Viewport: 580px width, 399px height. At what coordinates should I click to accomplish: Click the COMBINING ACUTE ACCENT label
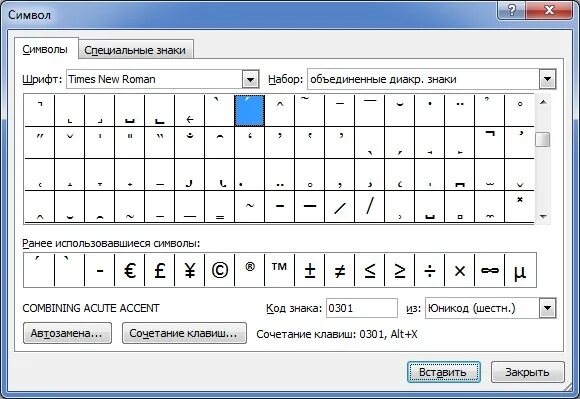pyautogui.click(x=91, y=308)
